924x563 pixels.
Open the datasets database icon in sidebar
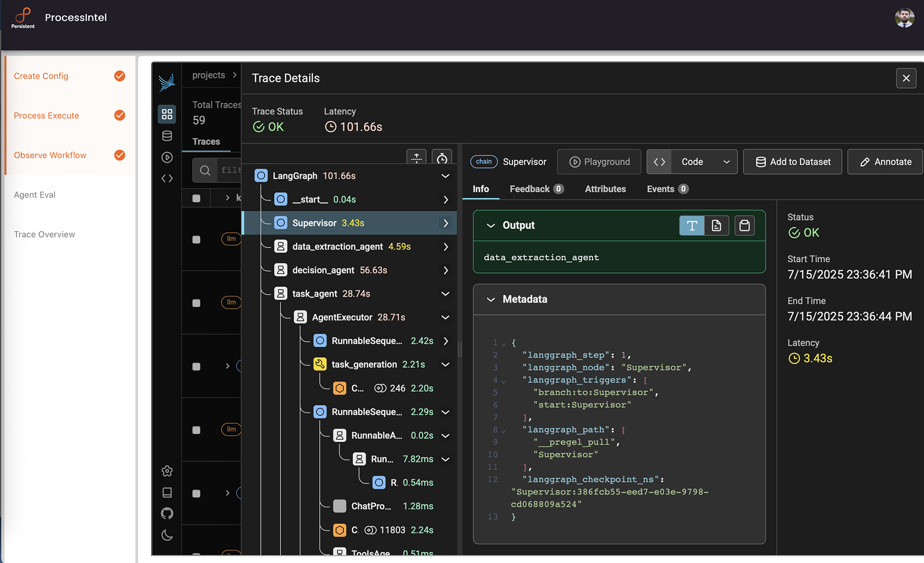tap(167, 136)
